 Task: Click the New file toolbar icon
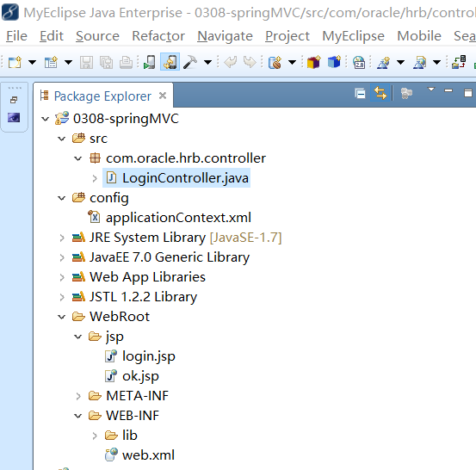[15, 62]
